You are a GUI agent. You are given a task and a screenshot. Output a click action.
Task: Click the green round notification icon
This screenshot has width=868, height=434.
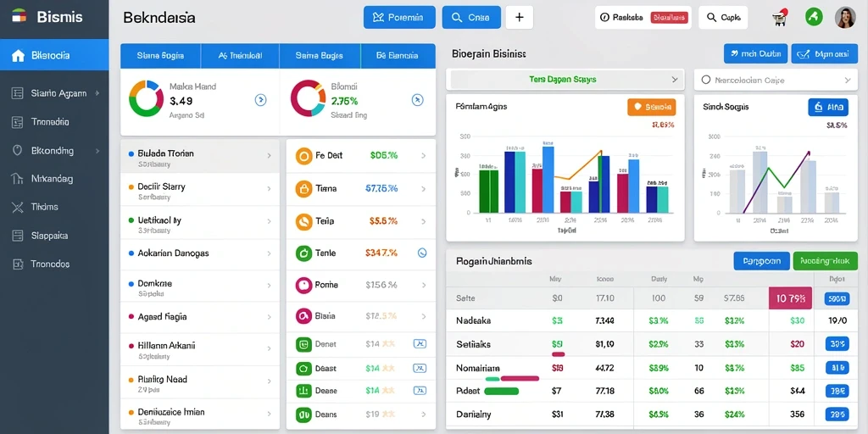(x=814, y=17)
